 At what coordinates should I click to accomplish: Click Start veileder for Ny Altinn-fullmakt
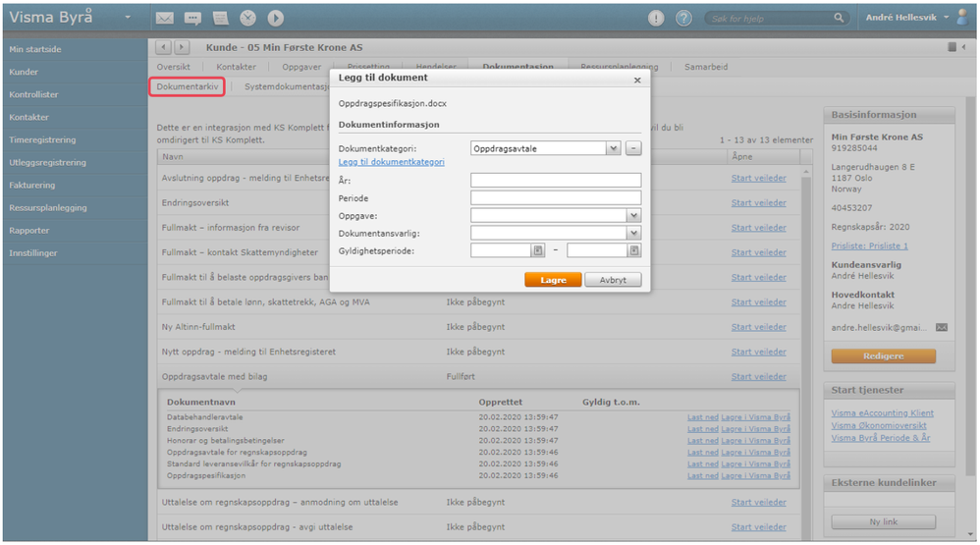point(759,327)
